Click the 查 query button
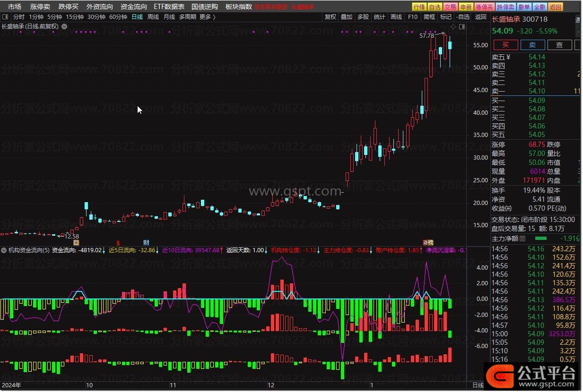The height and width of the screenshot is (392, 583). 559,45
